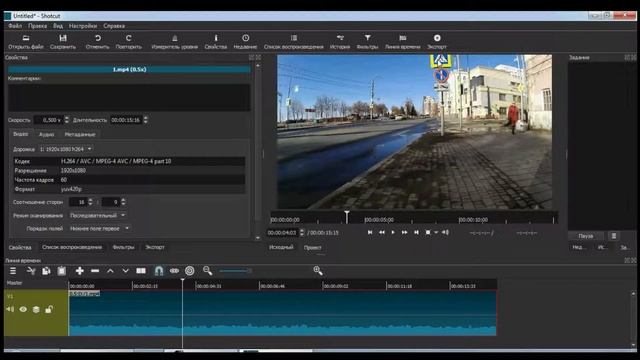640x360 pixels.
Task: Open the field order dropdown
Action: 100,229
